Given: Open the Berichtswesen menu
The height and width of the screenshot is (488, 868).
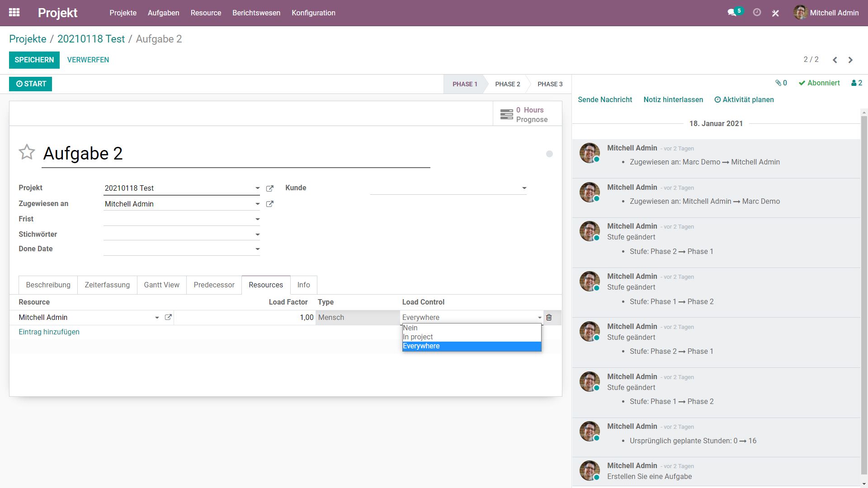Looking at the screenshot, I should (256, 13).
